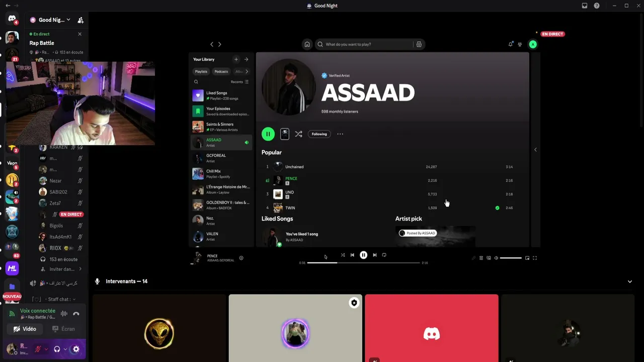Adjust the Spotify volume slider
This screenshot has height=362, width=644.
pyautogui.click(x=511, y=258)
